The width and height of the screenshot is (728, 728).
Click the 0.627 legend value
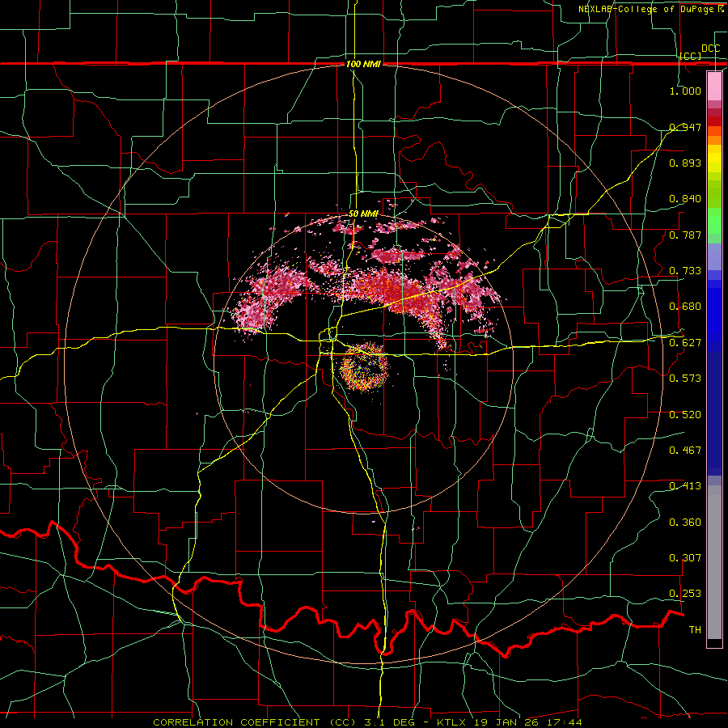click(685, 343)
